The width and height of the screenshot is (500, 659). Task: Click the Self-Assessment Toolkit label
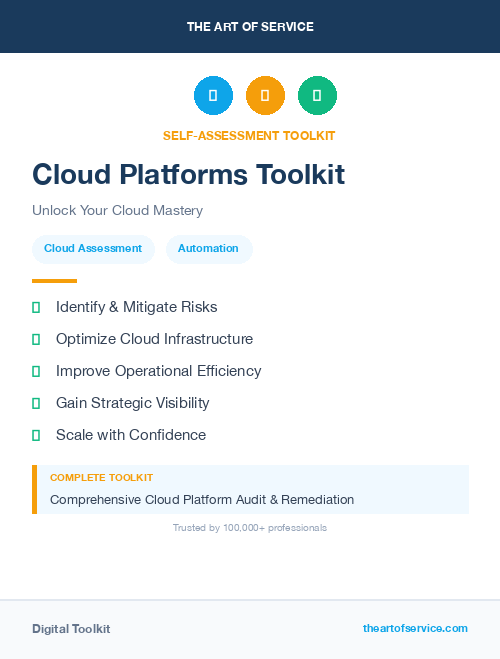pos(249,136)
